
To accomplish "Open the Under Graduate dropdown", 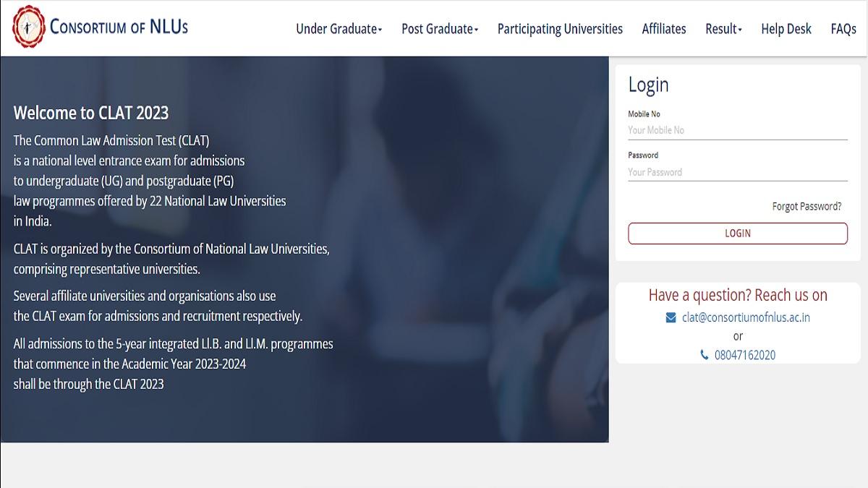I will click(339, 29).
